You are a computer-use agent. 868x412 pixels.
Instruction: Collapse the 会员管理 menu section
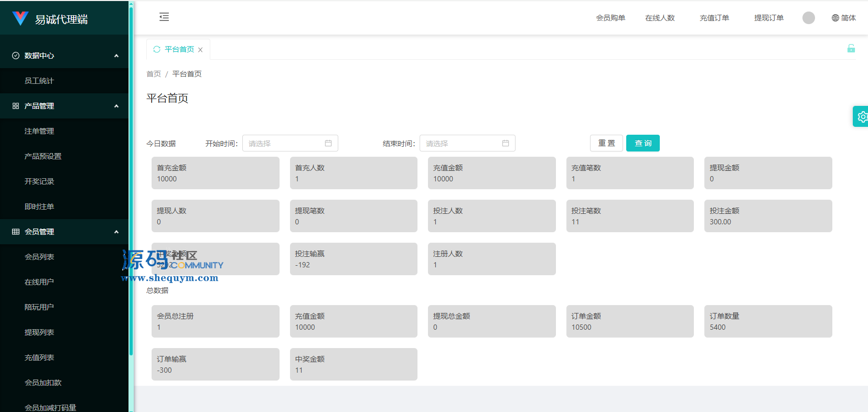pos(116,232)
